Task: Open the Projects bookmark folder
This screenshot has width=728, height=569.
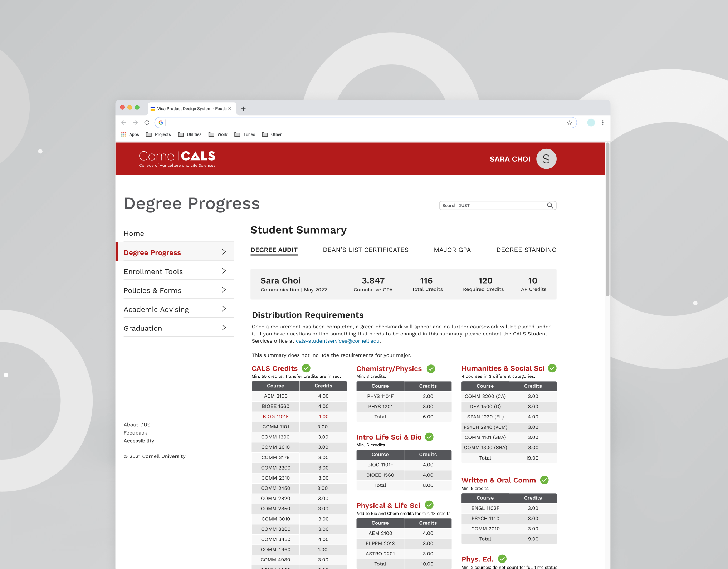Action: coord(158,134)
